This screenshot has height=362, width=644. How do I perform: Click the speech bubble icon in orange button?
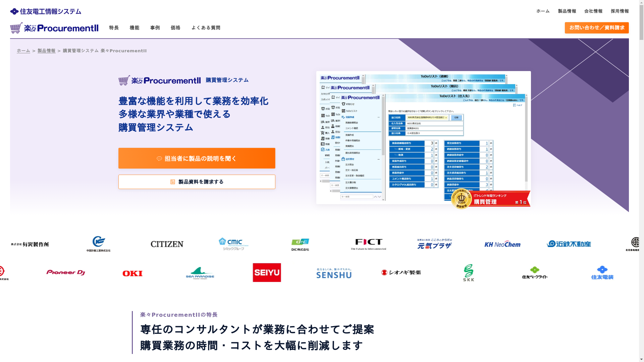tap(159, 159)
